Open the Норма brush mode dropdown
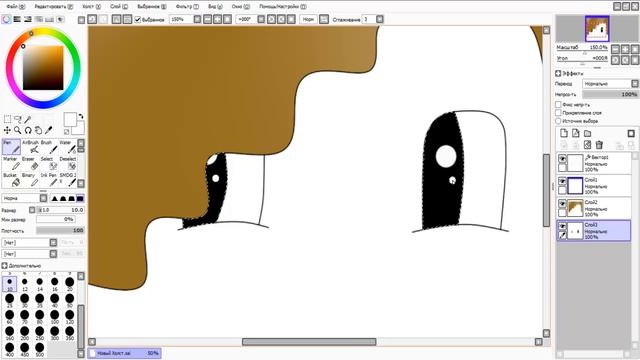 pos(24,198)
